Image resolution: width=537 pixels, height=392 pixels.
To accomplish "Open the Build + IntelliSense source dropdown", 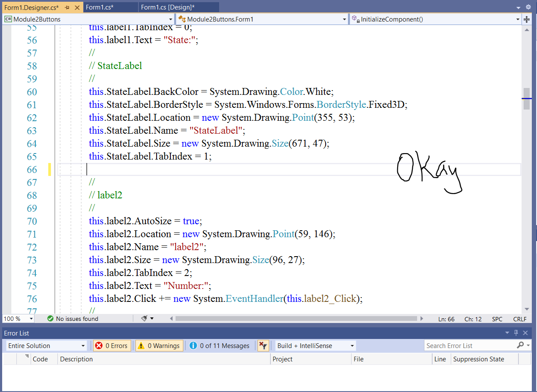I will tap(316, 345).
